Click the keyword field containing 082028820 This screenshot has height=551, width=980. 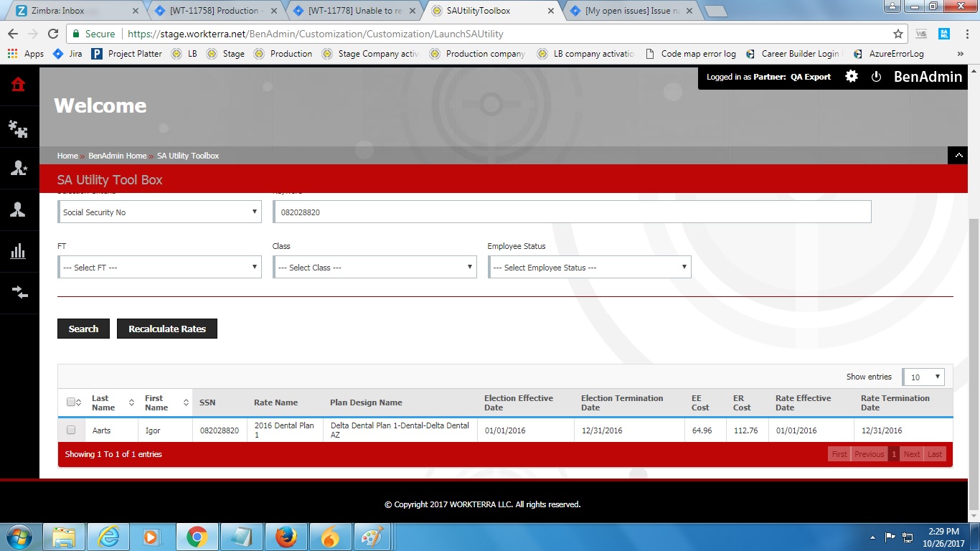pos(572,212)
